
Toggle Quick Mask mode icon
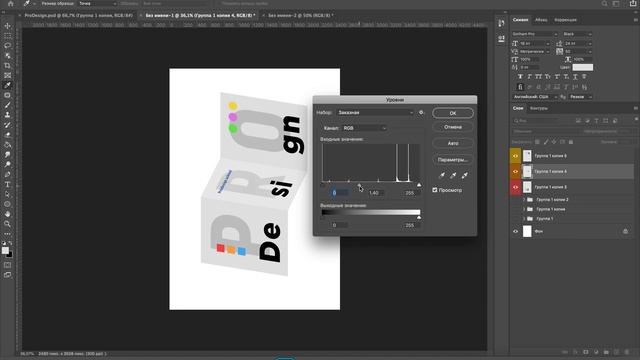pos(7,265)
